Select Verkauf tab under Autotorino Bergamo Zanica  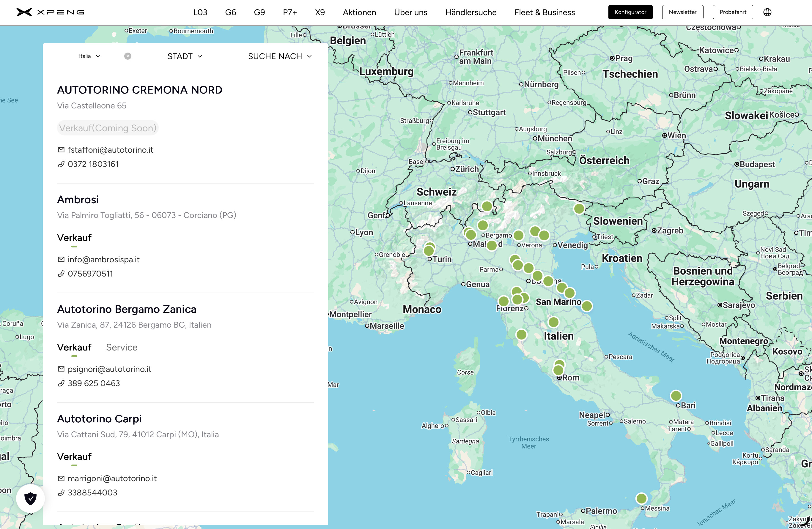point(74,347)
